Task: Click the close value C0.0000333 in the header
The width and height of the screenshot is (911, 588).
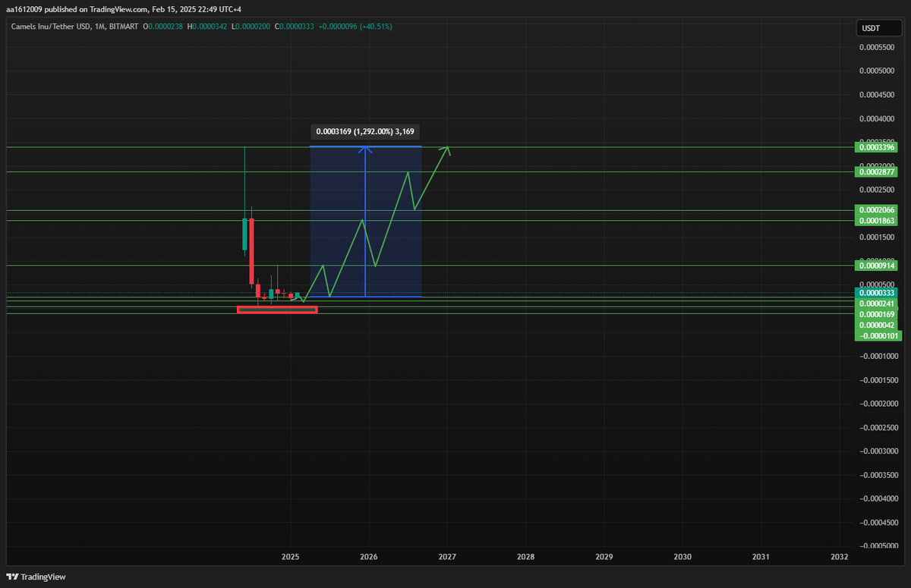Action: click(295, 26)
